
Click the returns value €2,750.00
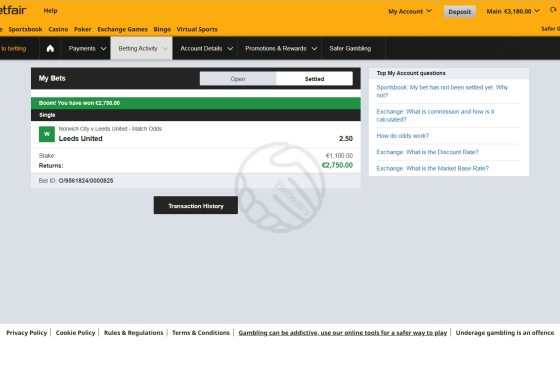point(337,165)
